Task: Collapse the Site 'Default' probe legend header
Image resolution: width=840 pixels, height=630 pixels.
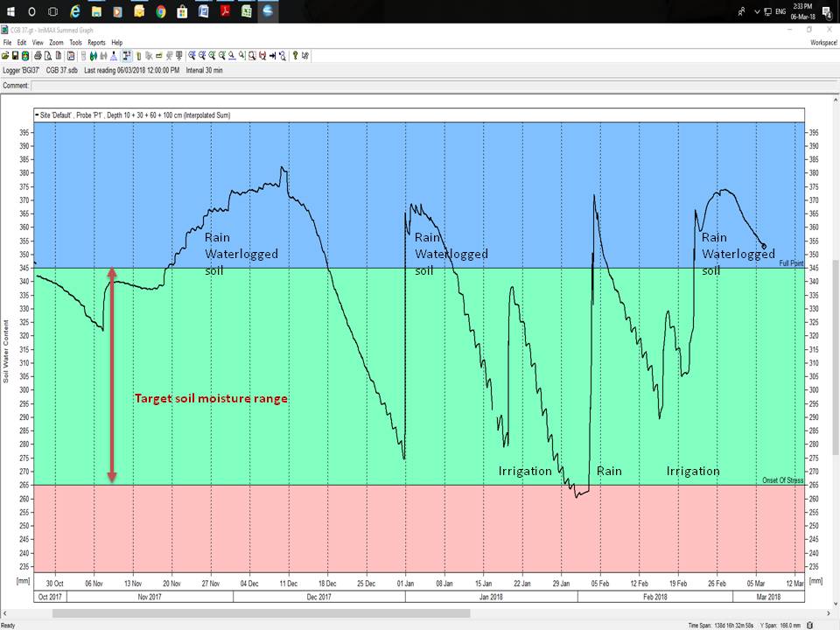Action: (x=36, y=115)
